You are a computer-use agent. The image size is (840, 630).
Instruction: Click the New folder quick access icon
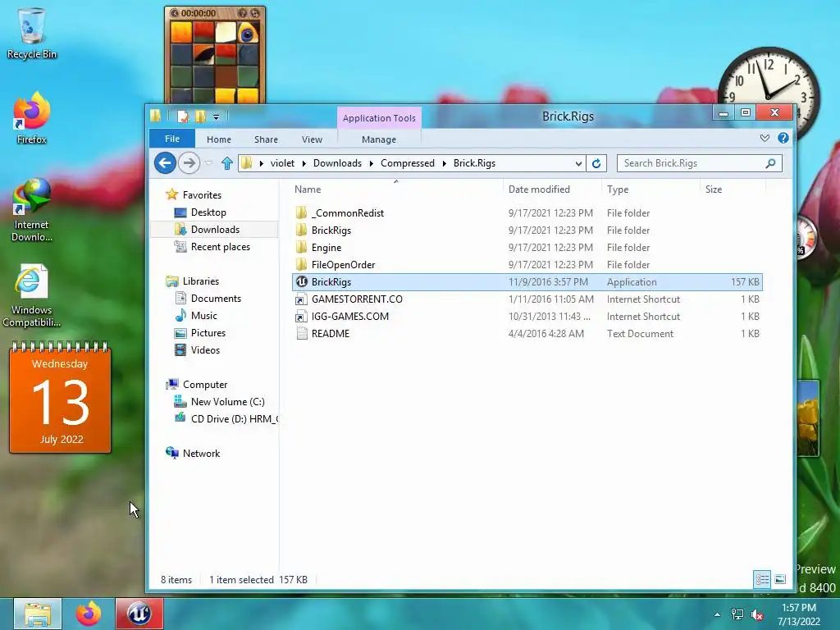click(200, 116)
